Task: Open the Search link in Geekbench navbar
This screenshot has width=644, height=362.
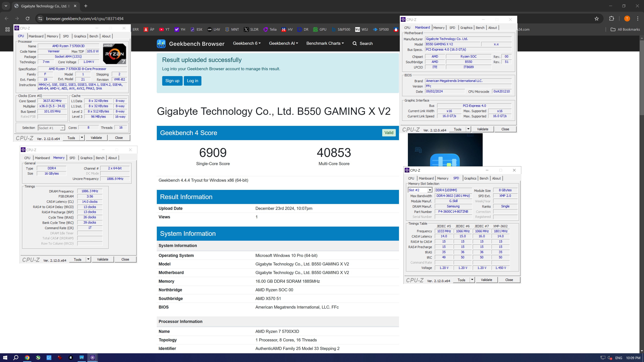Action: [x=362, y=43]
